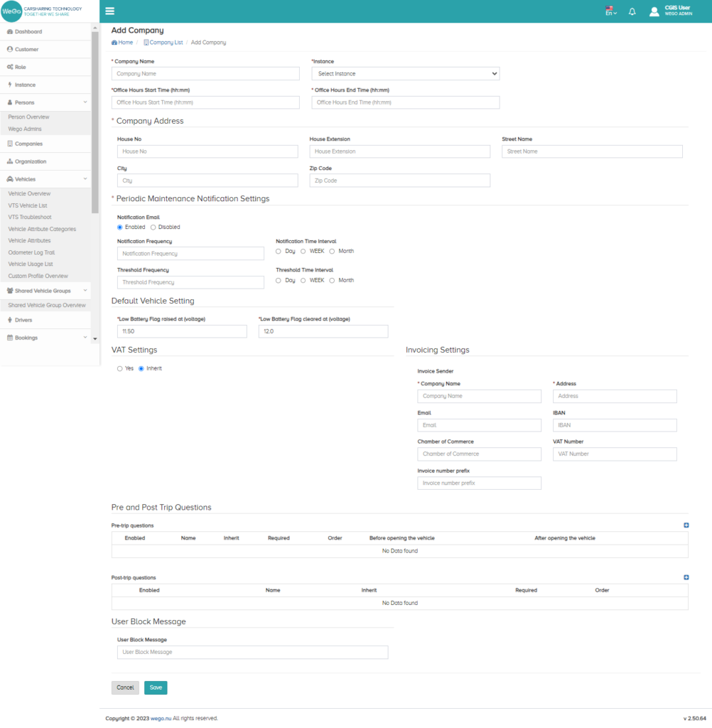Click the Save button
The image size is (712, 728).
point(156,687)
